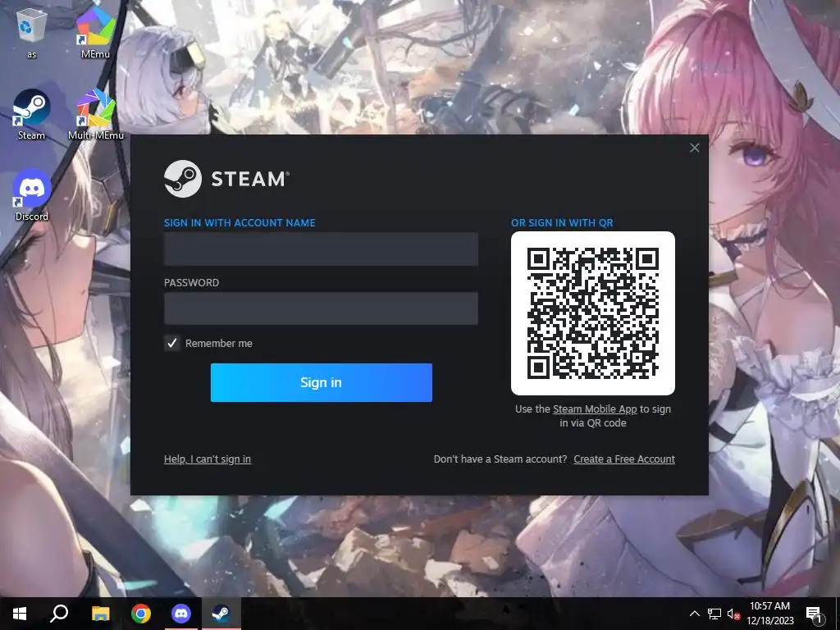Click the Sign in button

322,382
